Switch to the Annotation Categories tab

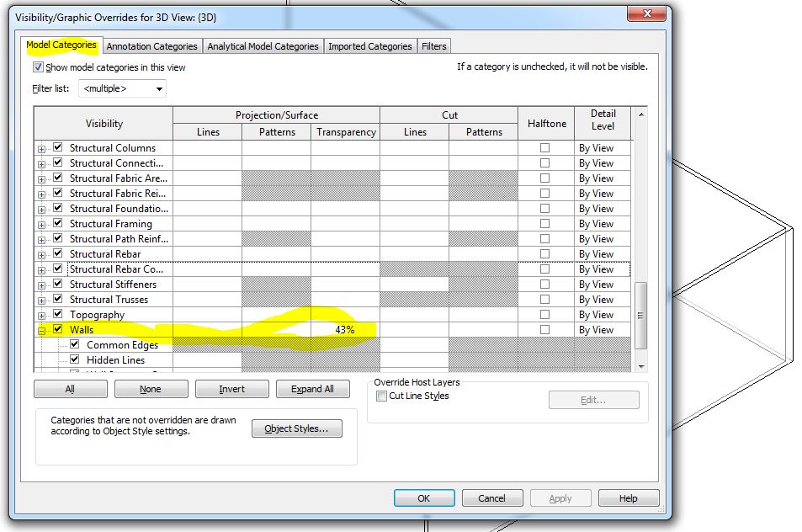pos(152,46)
